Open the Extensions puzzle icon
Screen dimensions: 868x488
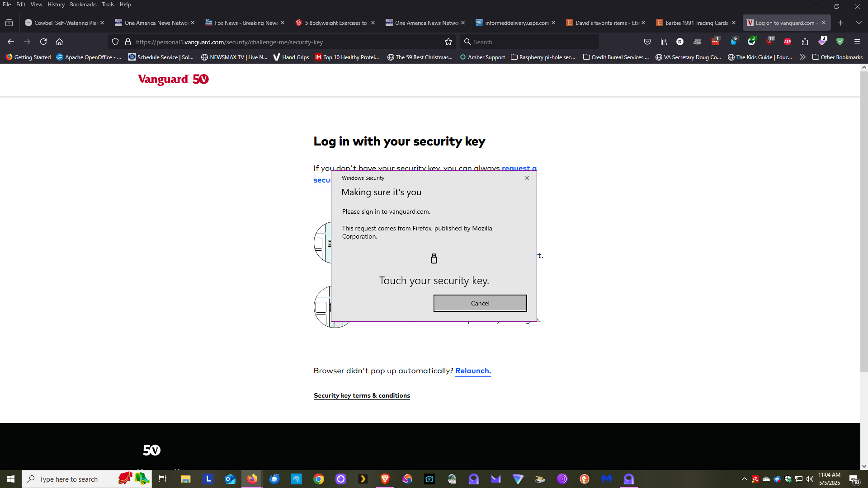805,42
